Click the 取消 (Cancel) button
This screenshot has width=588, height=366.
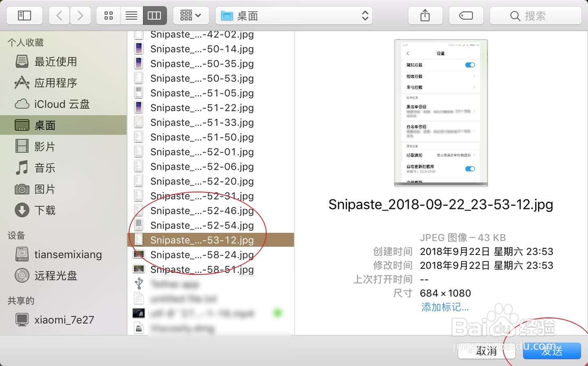point(486,351)
